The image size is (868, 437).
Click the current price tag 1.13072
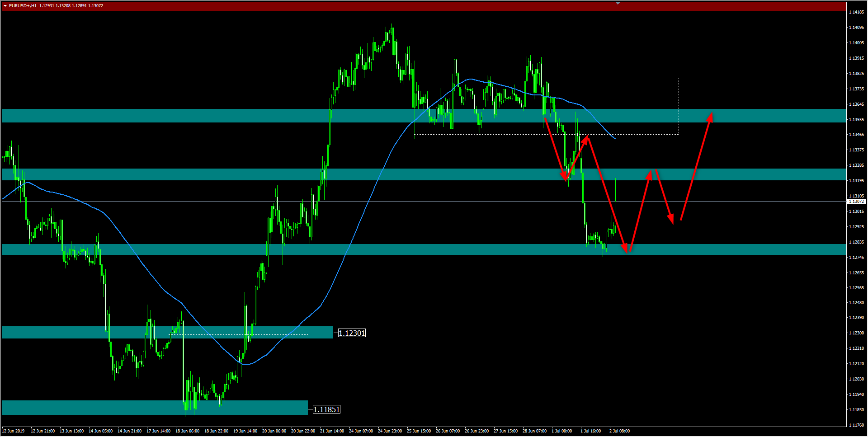[856, 202]
